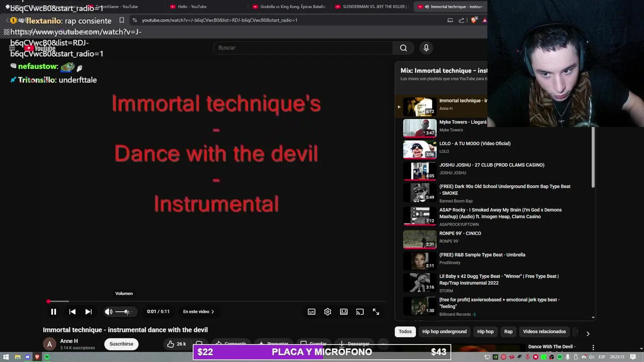Click the mix playlist scrollbar
Image resolution: width=644 pixels, height=362 pixels.
click(593, 158)
